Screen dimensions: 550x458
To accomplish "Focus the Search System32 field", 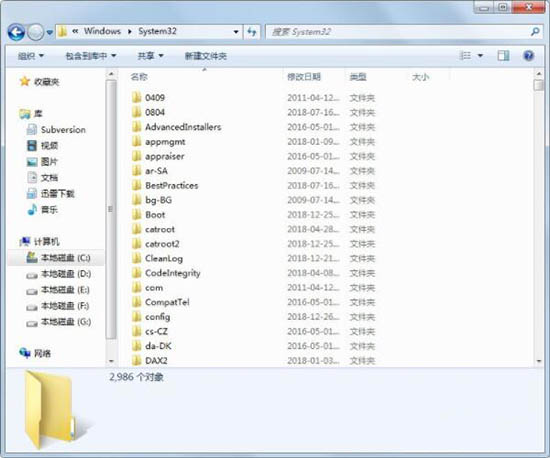I will click(x=399, y=32).
